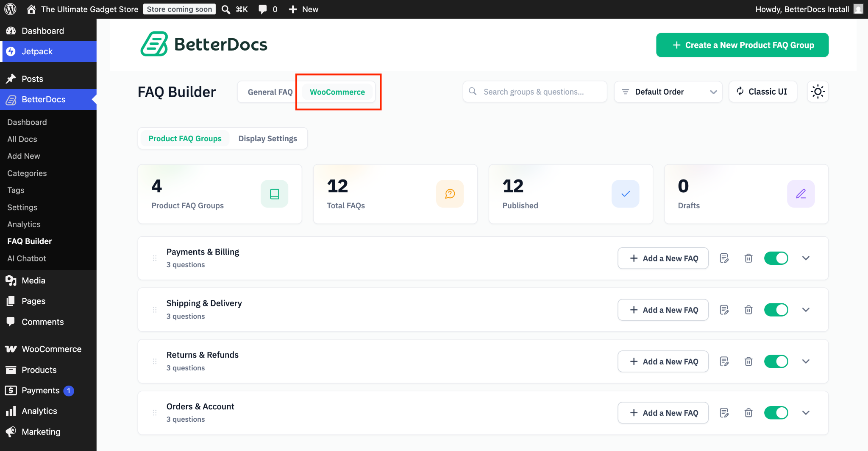The image size is (868, 451).
Task: Open Pages in the admin sidebar
Action: (48, 301)
